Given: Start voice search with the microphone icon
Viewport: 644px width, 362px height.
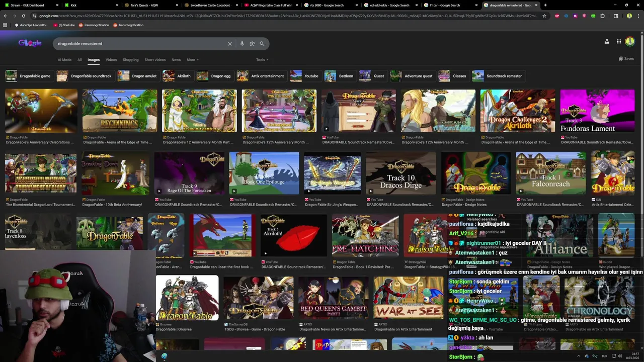Looking at the screenshot, I should pos(242,44).
